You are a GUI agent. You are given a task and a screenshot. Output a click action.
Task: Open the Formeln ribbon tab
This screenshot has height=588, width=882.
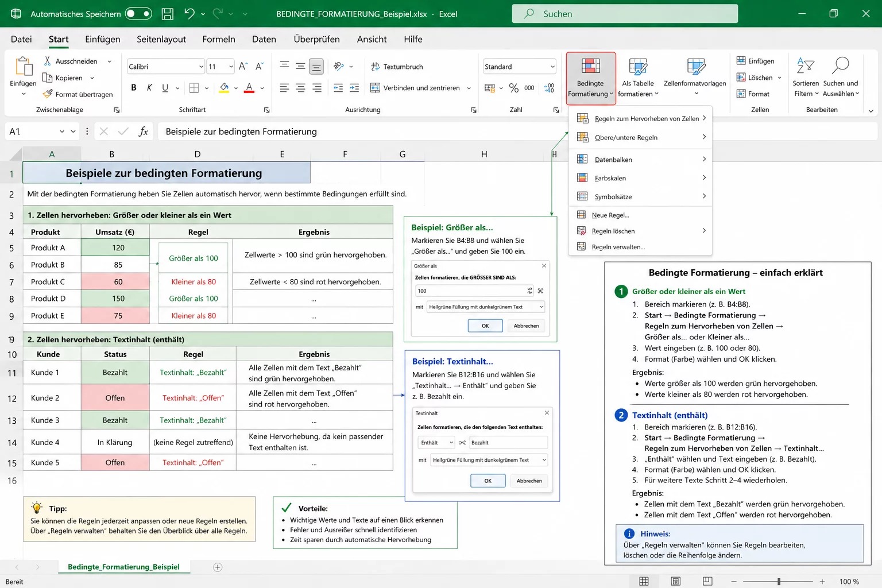218,39
